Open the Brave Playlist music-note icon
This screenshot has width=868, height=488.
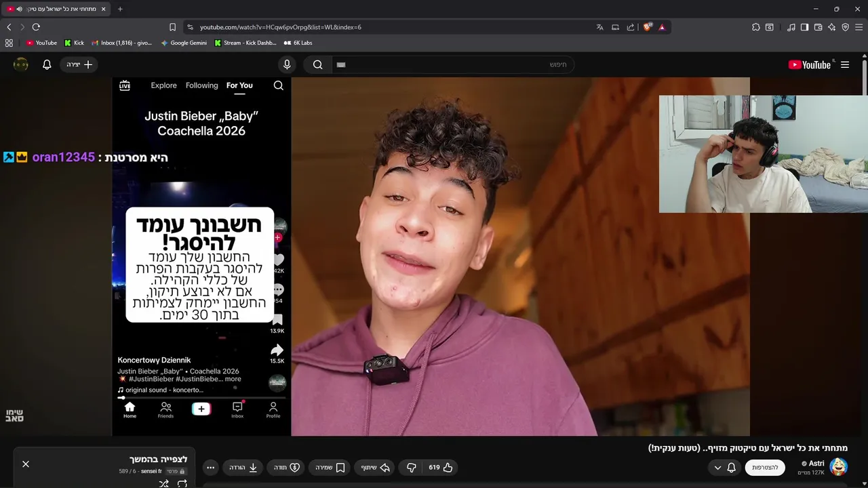point(791,27)
